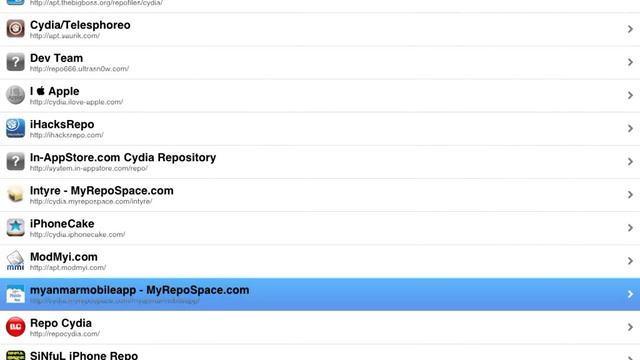Open I Apple row chevron
Screen dimensions: 640x360
pos(630,95)
